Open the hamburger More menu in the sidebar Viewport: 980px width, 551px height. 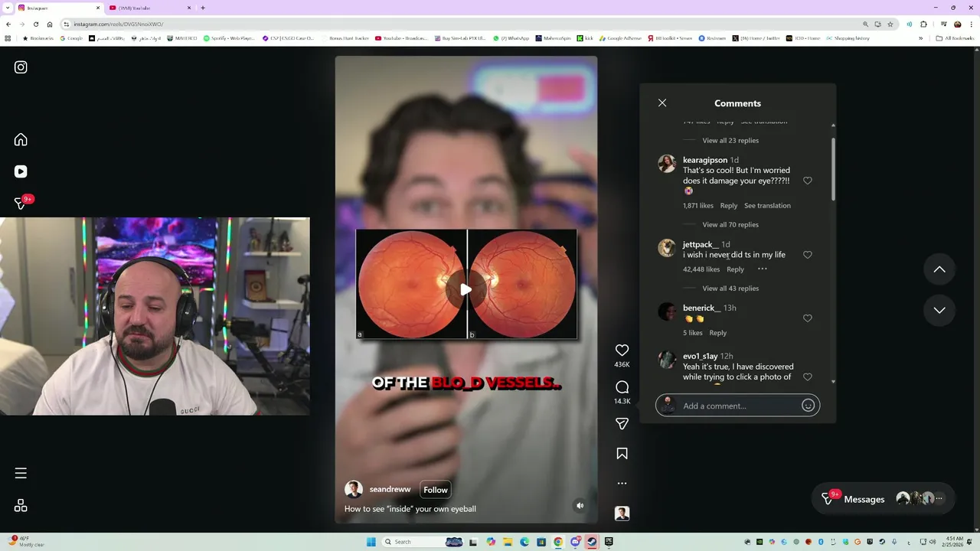[x=21, y=473]
